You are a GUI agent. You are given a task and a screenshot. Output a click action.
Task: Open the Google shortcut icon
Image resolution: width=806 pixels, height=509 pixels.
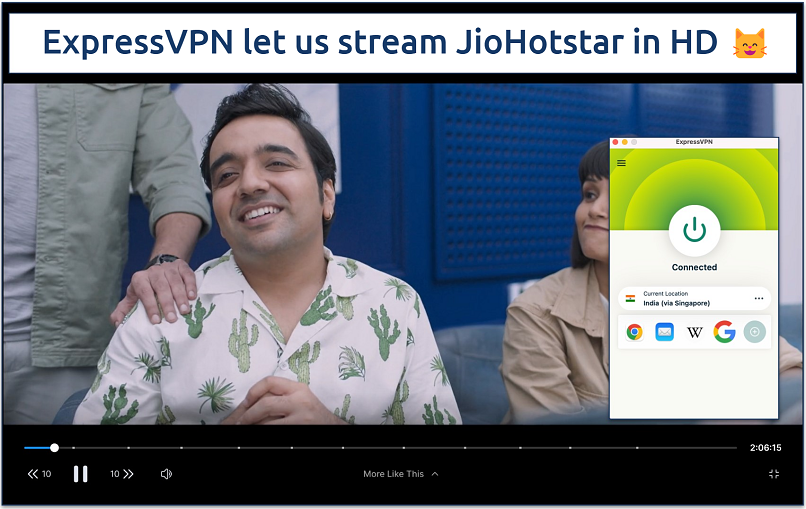pyautogui.click(x=724, y=332)
